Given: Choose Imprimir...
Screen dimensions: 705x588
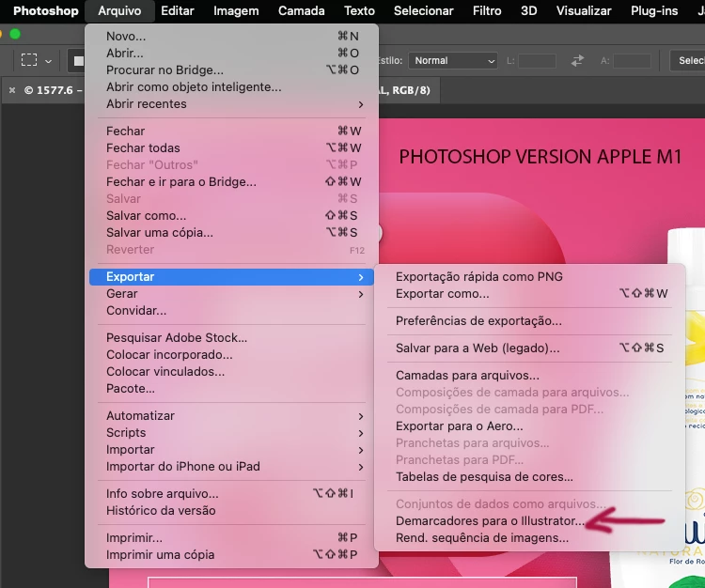Looking at the screenshot, I should click(x=231, y=537).
